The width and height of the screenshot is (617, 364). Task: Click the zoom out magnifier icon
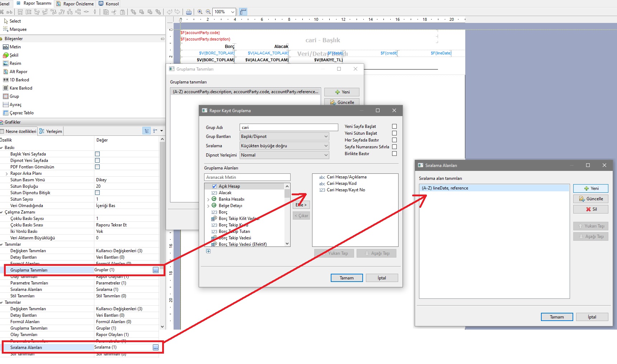click(x=208, y=12)
